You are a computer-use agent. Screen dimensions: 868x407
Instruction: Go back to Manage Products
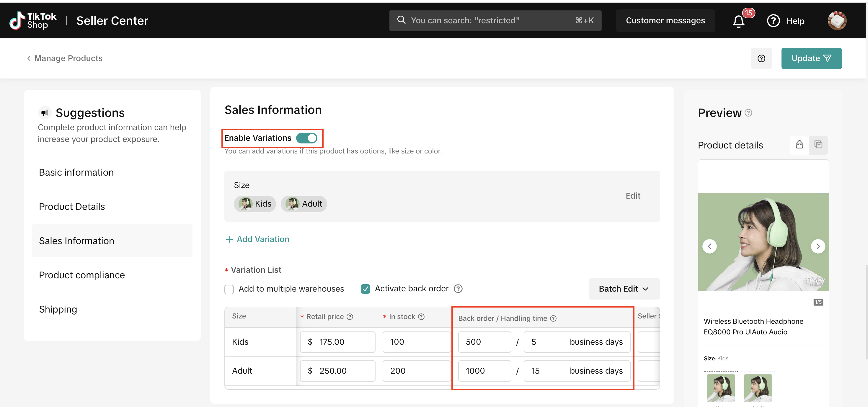[65, 58]
